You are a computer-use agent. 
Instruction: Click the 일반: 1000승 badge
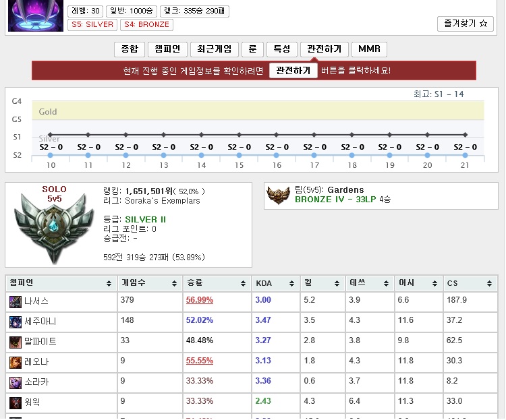(132, 11)
